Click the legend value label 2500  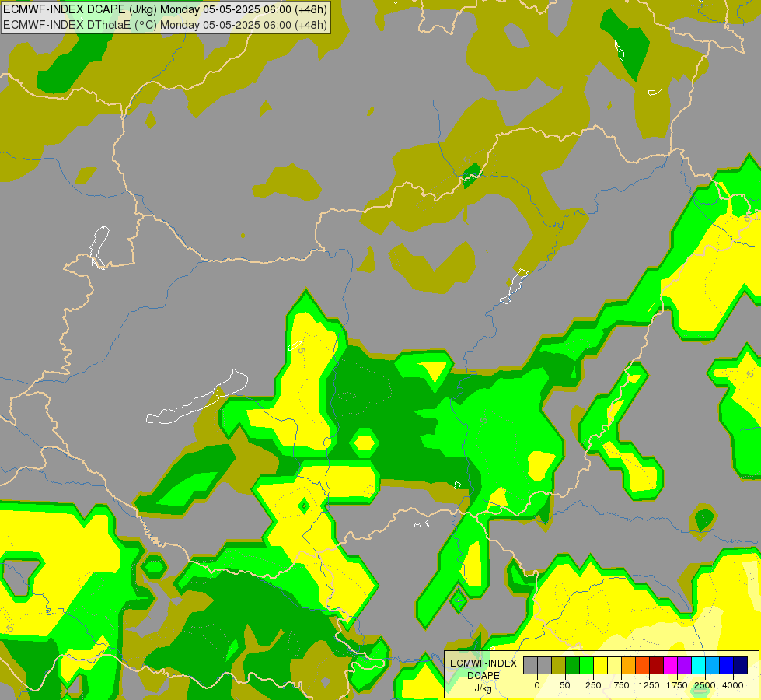[x=705, y=685]
